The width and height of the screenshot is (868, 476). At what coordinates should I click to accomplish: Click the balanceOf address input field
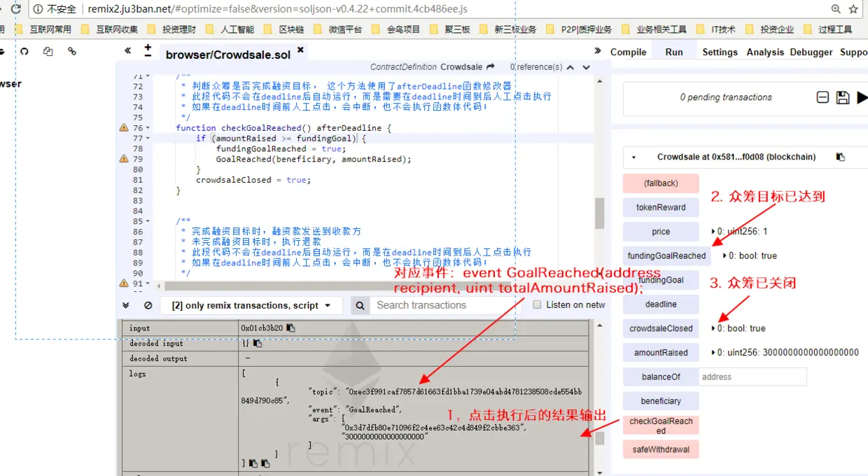pyautogui.click(x=752, y=377)
